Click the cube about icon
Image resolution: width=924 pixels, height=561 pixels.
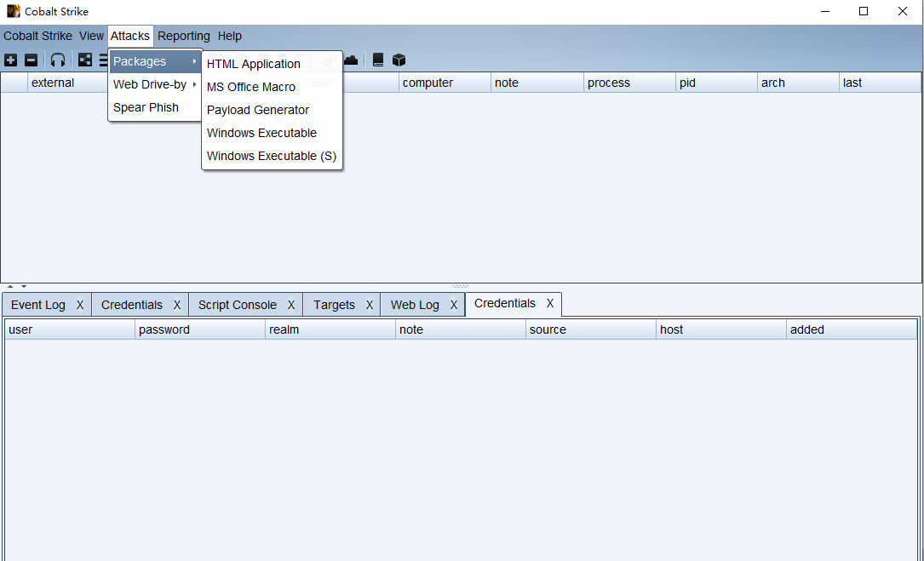399,60
